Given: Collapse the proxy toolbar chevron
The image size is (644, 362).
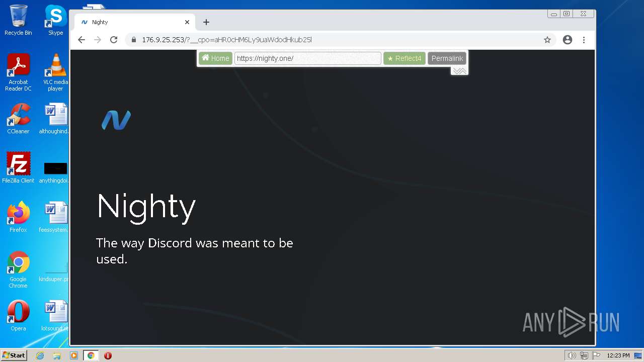Looking at the screenshot, I should pos(459,71).
